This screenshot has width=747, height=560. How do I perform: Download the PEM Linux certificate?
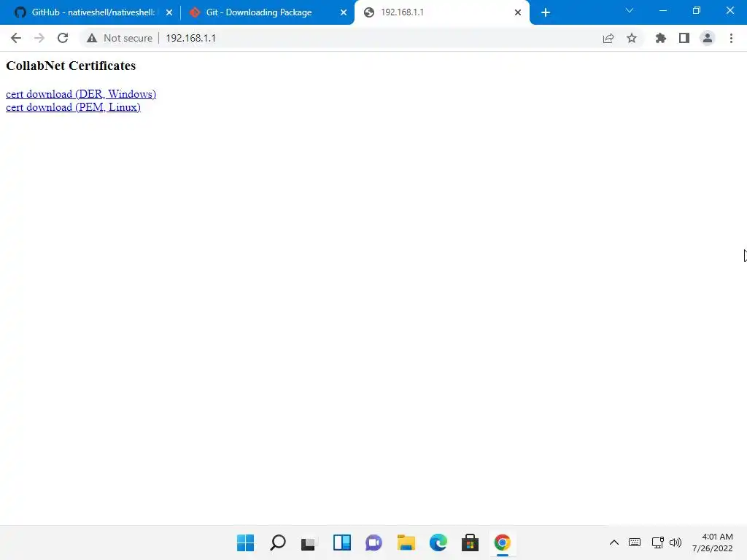pos(74,107)
